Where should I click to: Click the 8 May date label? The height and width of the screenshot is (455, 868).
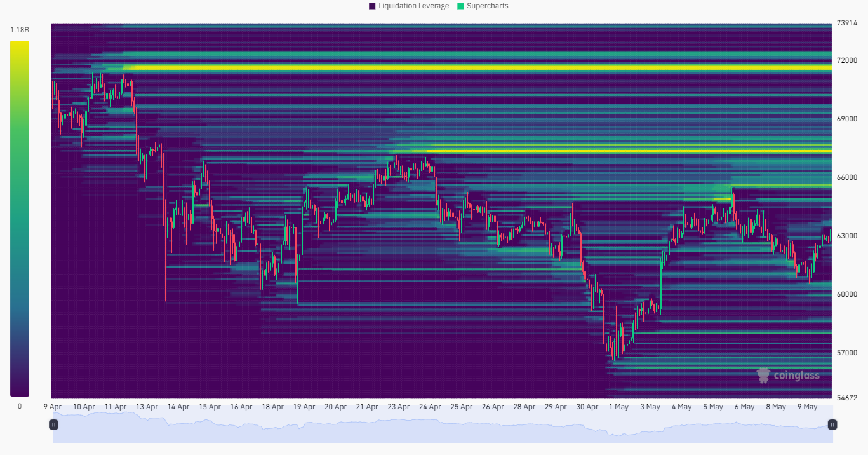776,407
